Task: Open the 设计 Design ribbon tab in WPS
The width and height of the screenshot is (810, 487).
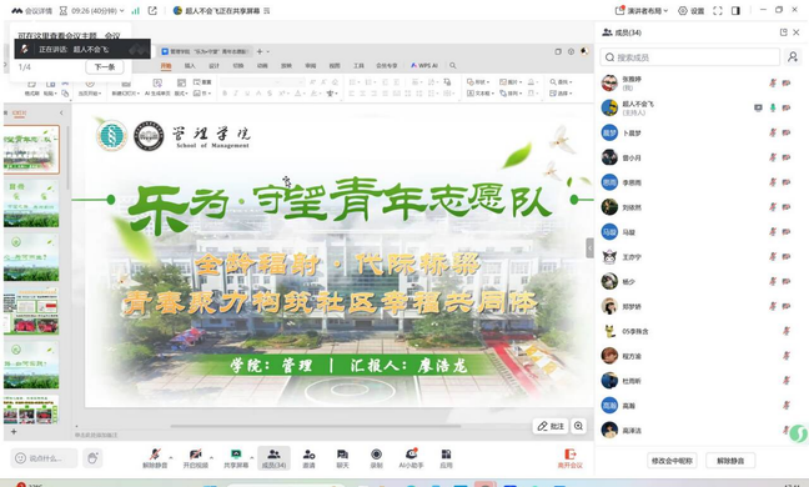Action: coord(214,66)
